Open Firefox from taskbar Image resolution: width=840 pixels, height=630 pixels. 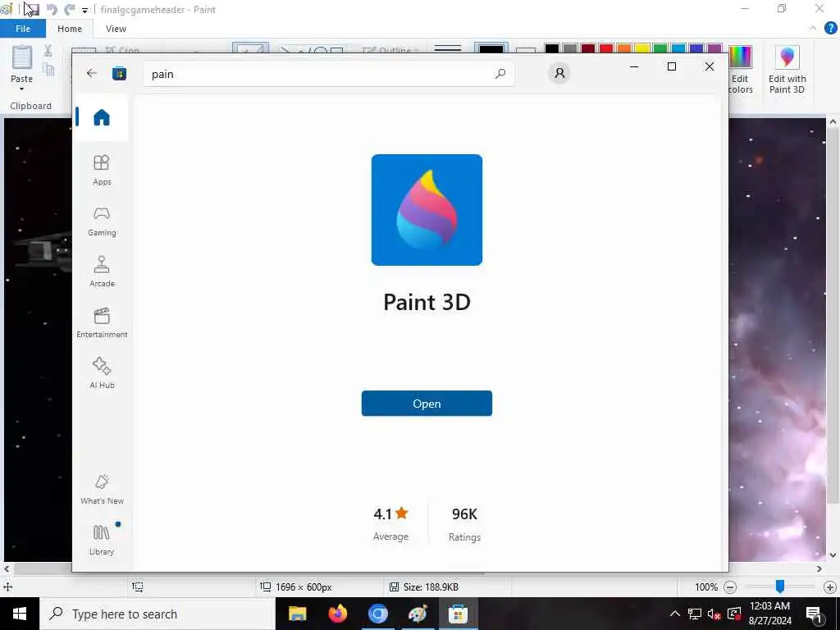pos(337,614)
